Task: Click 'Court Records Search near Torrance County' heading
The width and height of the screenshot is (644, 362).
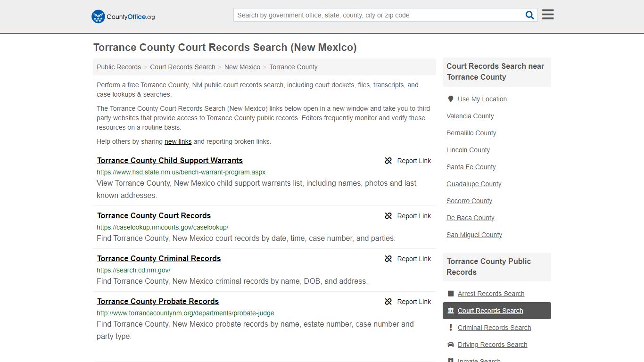Action: point(495,72)
